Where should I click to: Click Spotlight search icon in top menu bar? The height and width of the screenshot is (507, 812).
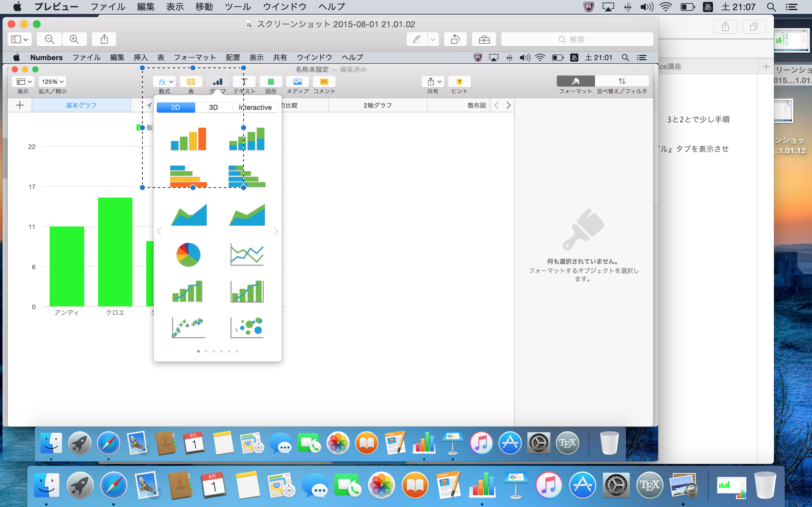click(771, 7)
